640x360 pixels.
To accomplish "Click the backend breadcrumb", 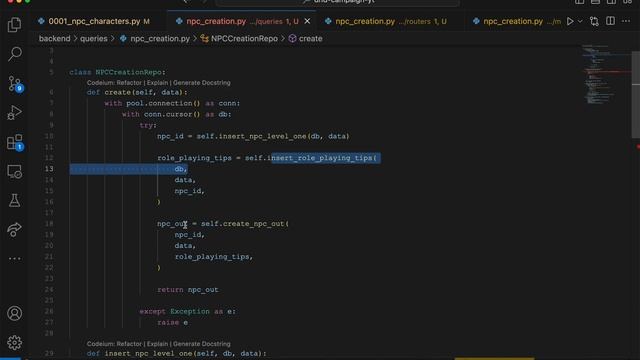I will click(54, 39).
